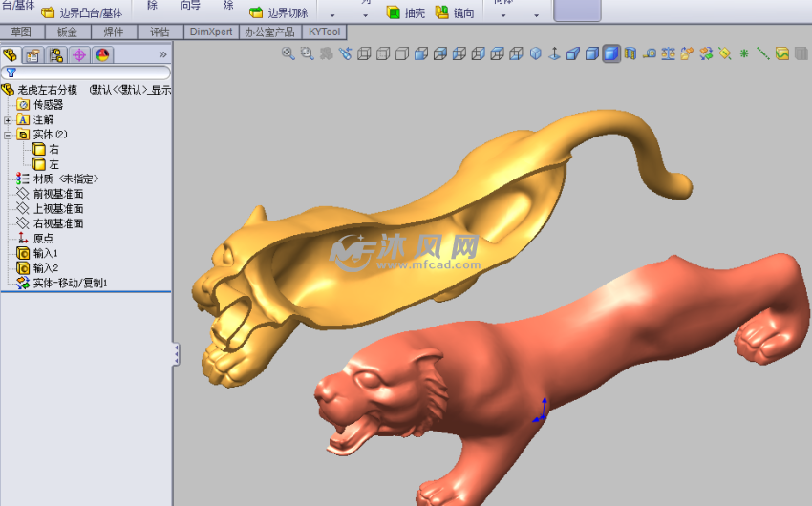Select the 右 solid body in tree
The image size is (812, 506).
point(53,150)
